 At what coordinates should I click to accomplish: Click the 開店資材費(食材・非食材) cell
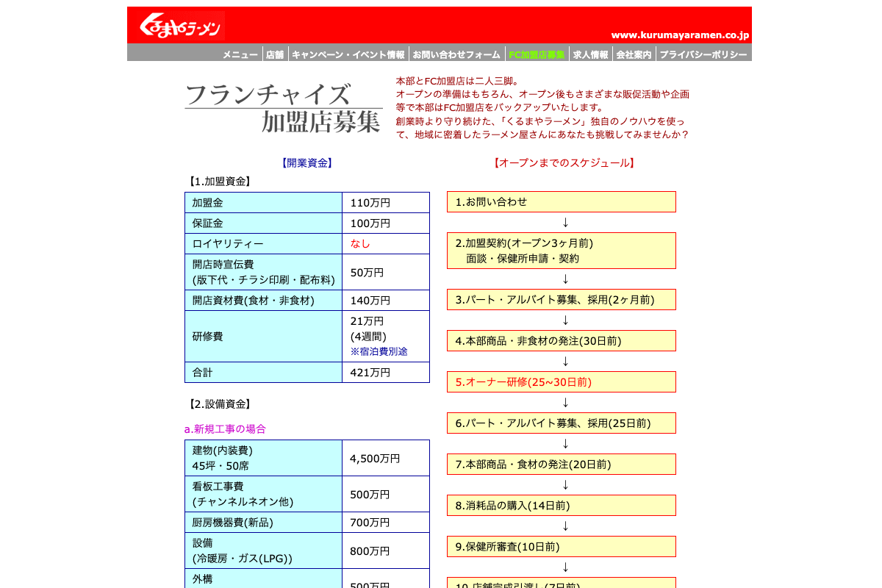pos(263,301)
